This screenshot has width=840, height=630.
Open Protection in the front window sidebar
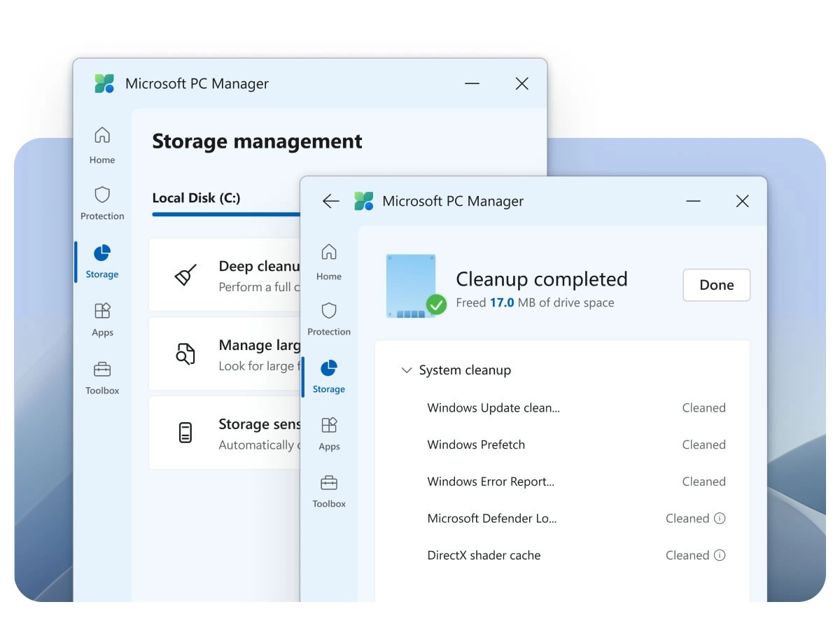pos(329,318)
